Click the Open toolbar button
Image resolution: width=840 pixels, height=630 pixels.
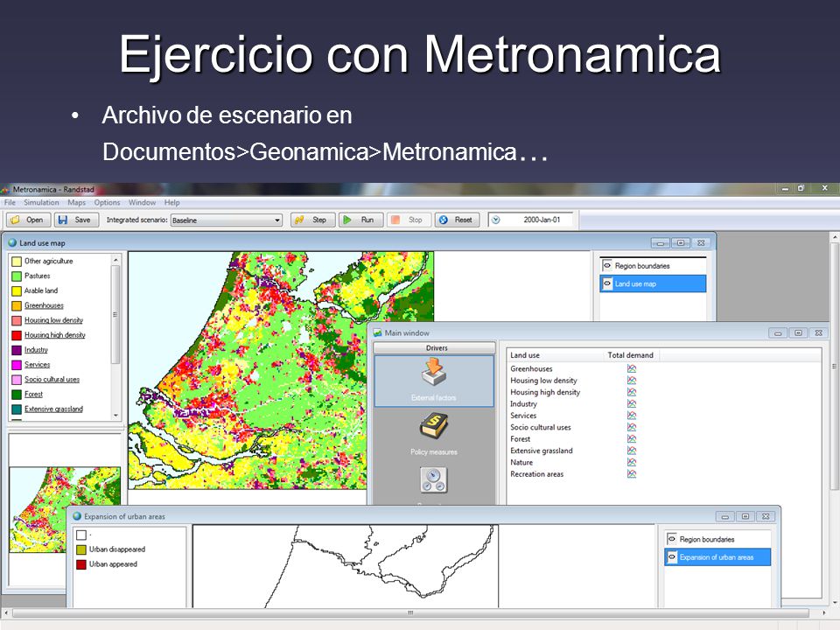click(28, 220)
